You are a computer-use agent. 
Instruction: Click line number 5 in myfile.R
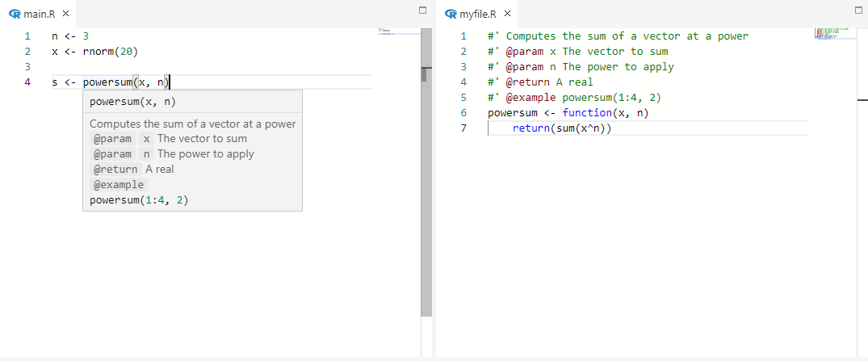point(463,98)
